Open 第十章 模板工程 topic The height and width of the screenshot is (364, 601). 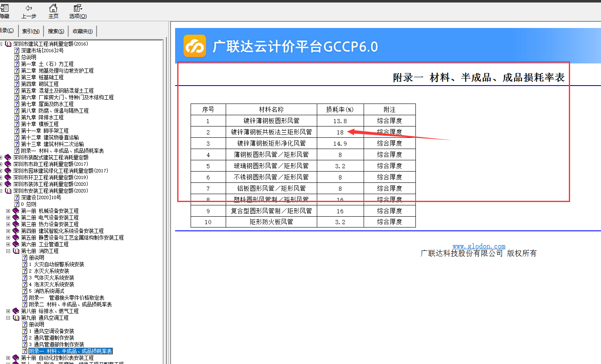click(x=40, y=124)
